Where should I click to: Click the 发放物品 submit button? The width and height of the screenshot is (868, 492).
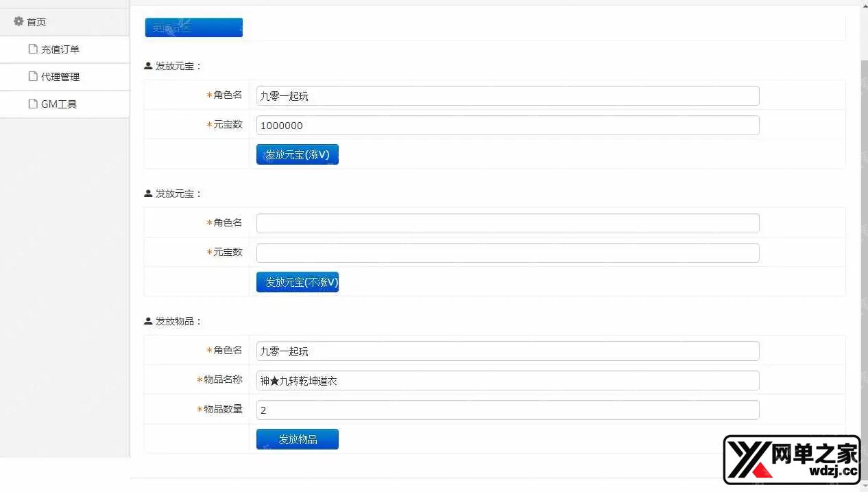[x=297, y=439]
